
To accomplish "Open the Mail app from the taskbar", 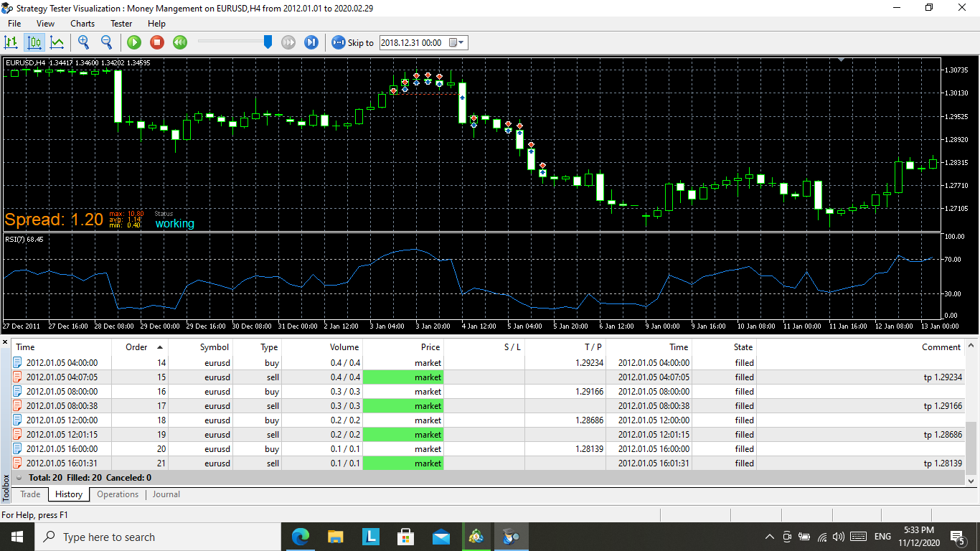I will (440, 537).
